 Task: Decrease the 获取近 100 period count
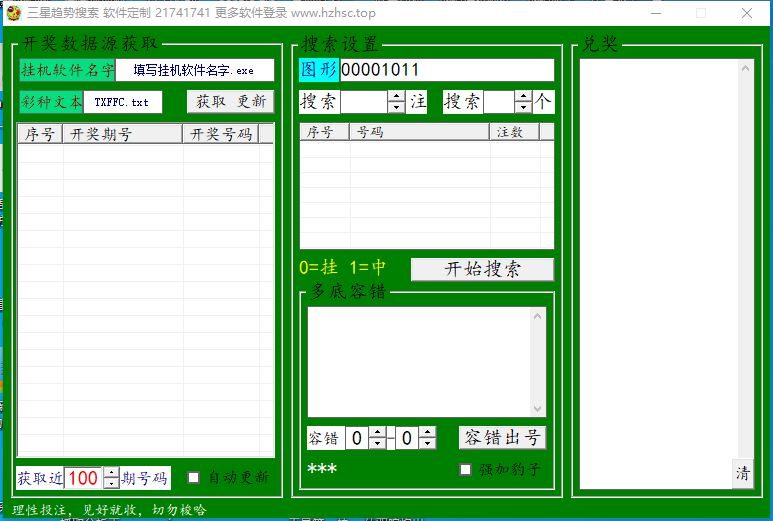point(112,484)
